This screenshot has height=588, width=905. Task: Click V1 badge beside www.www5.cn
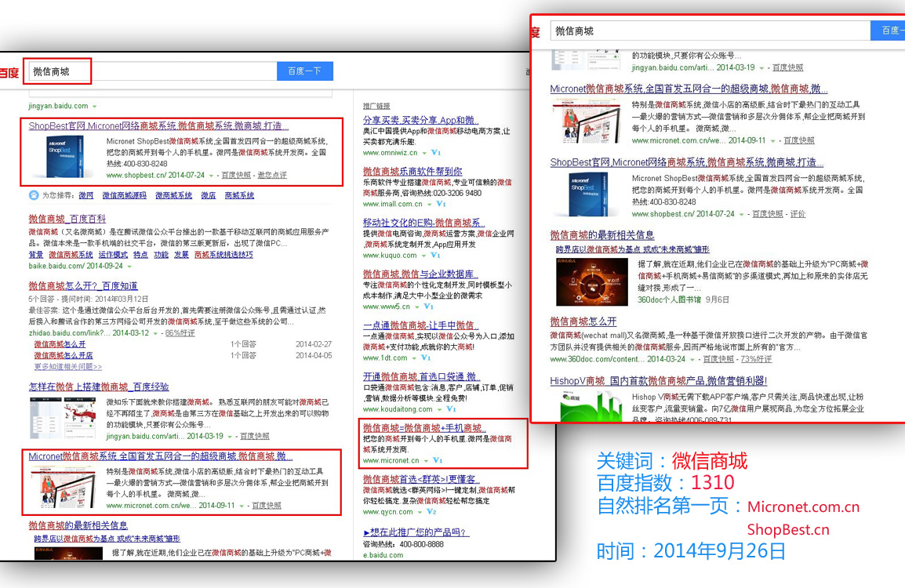tap(428, 307)
